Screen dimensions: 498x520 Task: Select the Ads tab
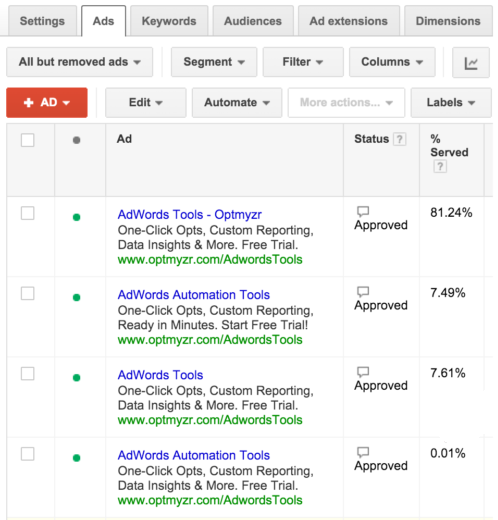point(103,21)
